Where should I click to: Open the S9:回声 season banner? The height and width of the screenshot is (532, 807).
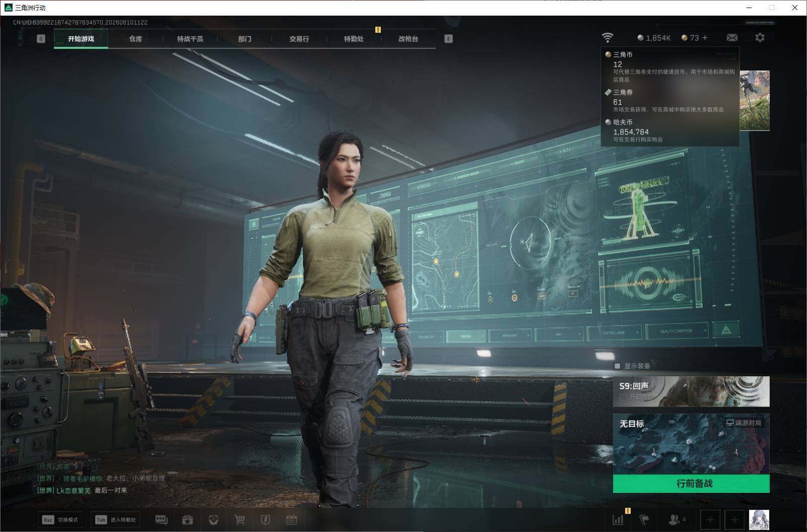(x=691, y=391)
